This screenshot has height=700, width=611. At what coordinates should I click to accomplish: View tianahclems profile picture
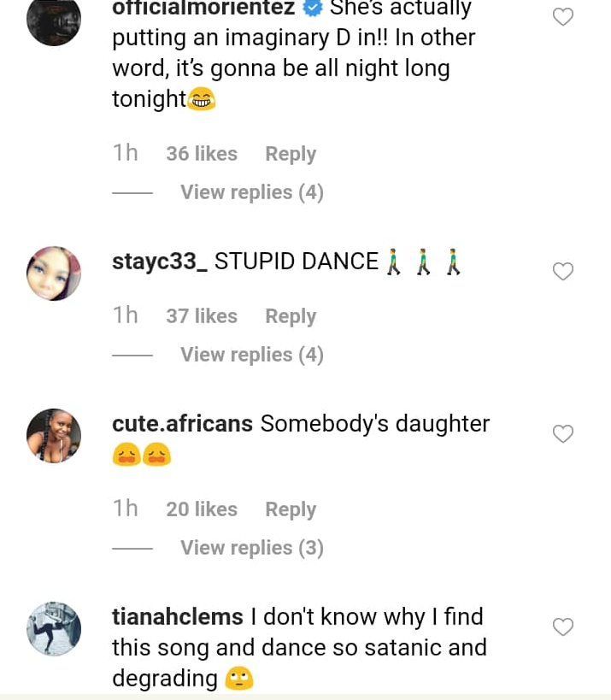[54, 629]
